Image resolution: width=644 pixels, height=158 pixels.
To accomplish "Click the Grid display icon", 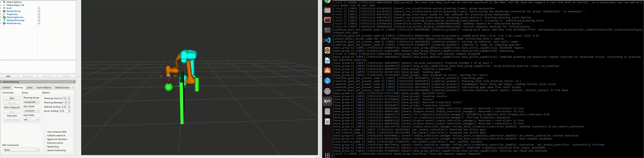I will point(4,8).
